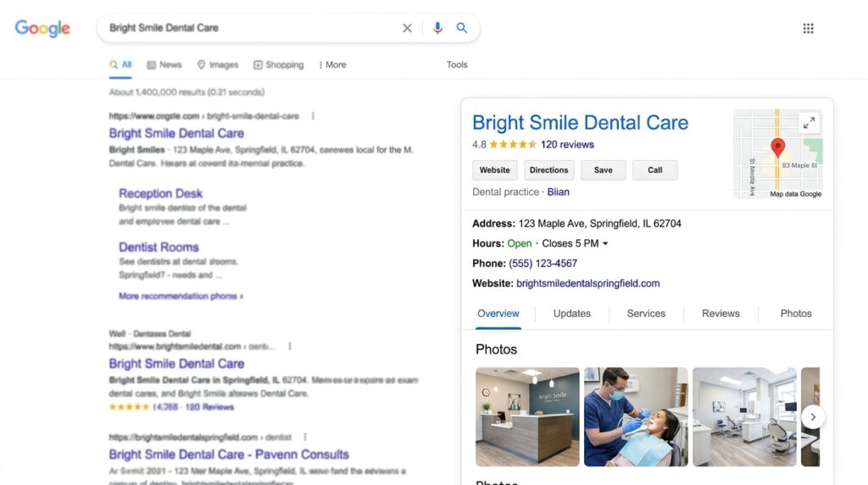Select the All search tab

pos(120,64)
